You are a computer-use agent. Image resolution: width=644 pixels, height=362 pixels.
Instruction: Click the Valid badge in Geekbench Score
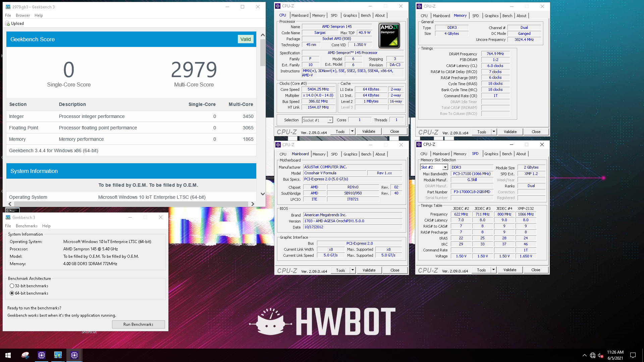coord(246,39)
